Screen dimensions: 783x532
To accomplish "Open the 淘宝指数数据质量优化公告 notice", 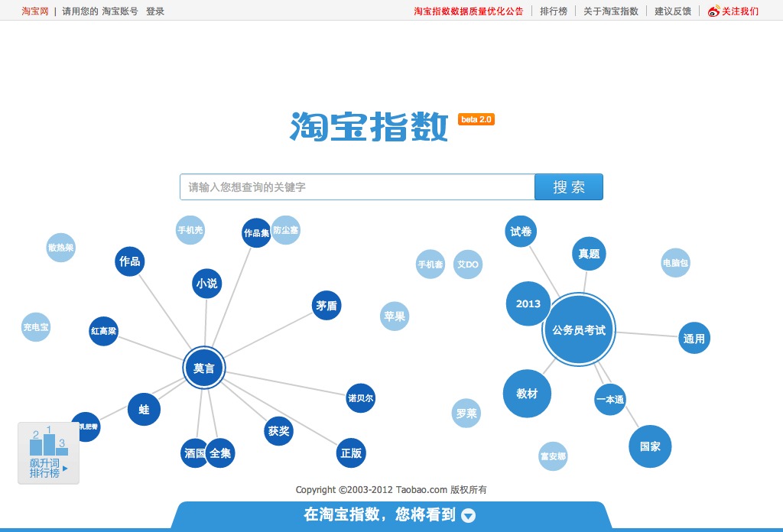I will [x=469, y=11].
